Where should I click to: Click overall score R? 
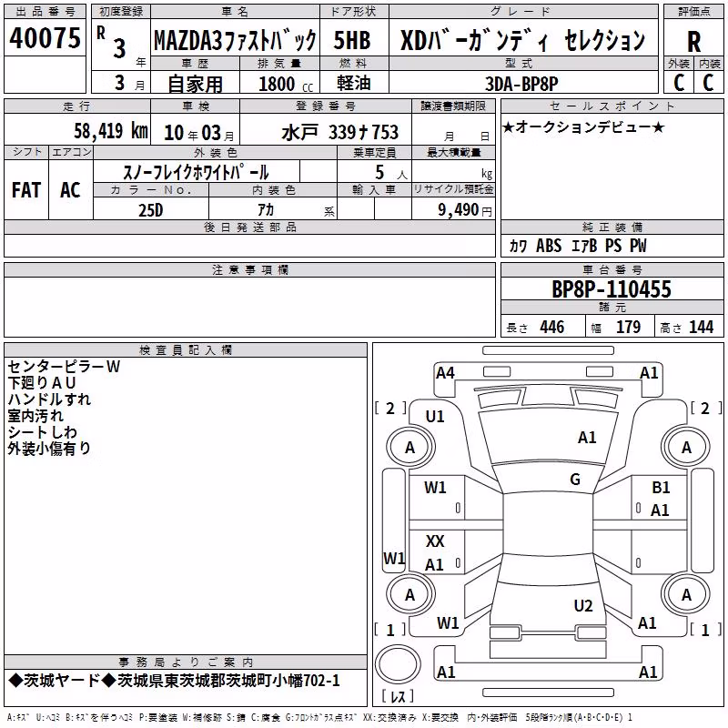pos(693,42)
